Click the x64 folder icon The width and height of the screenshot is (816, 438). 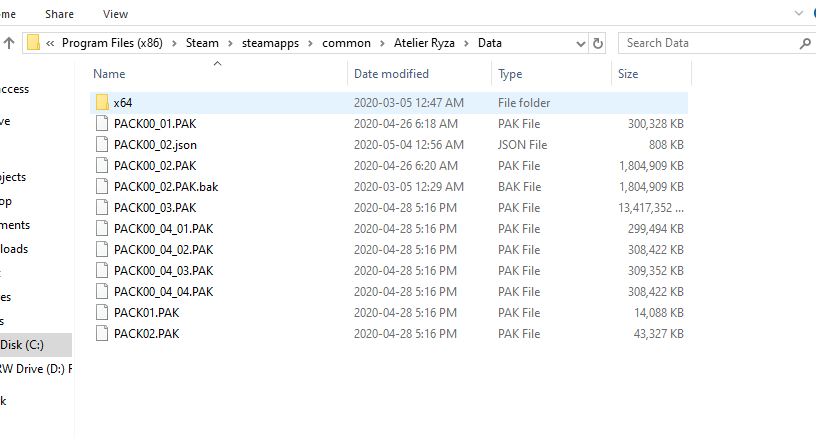[101, 103]
